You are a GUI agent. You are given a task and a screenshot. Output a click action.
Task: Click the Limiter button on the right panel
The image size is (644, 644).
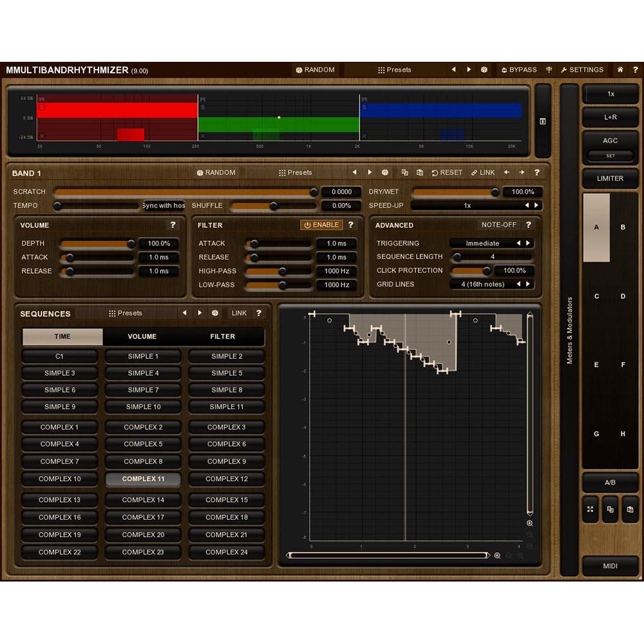[610, 178]
